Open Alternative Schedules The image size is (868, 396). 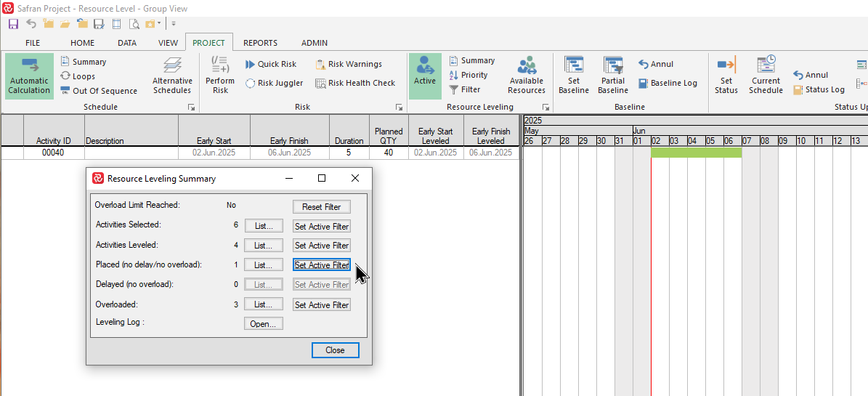coord(172,76)
